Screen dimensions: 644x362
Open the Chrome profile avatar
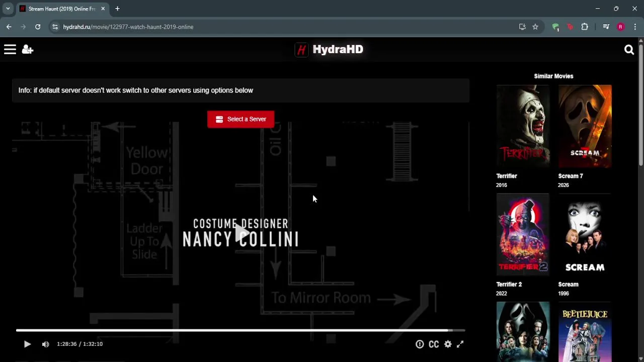[620, 27]
